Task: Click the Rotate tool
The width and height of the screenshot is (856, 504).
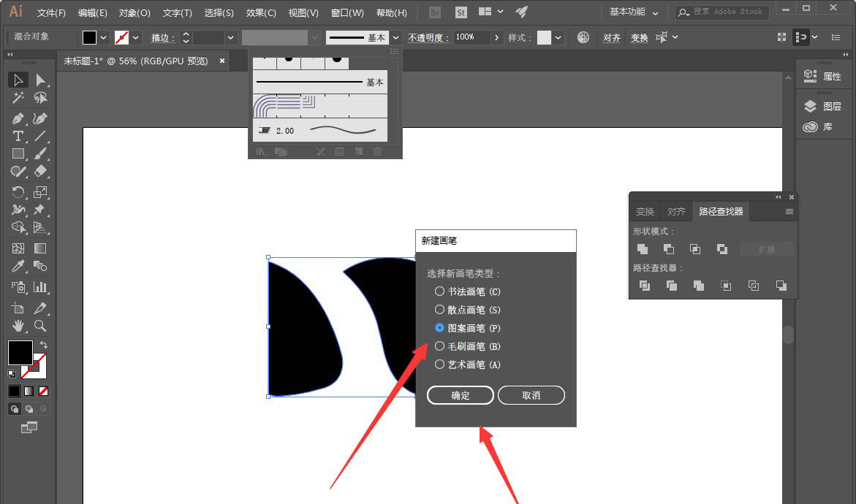Action: click(18, 192)
